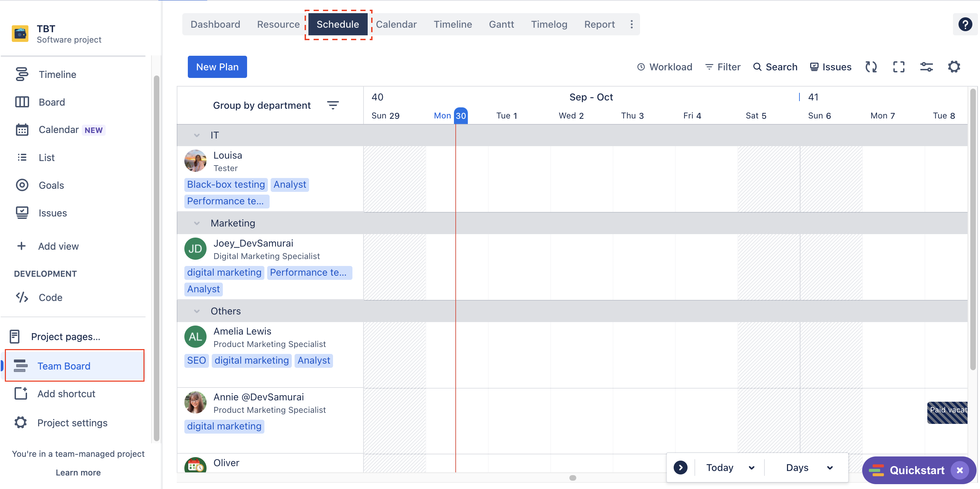This screenshot has width=980, height=489.
Task: Open the Team Board sidebar link
Action: (63, 365)
